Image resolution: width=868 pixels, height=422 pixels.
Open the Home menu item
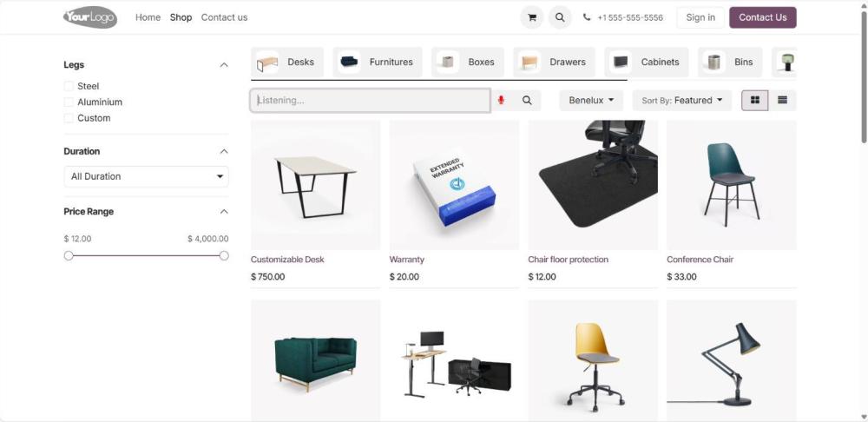[148, 17]
